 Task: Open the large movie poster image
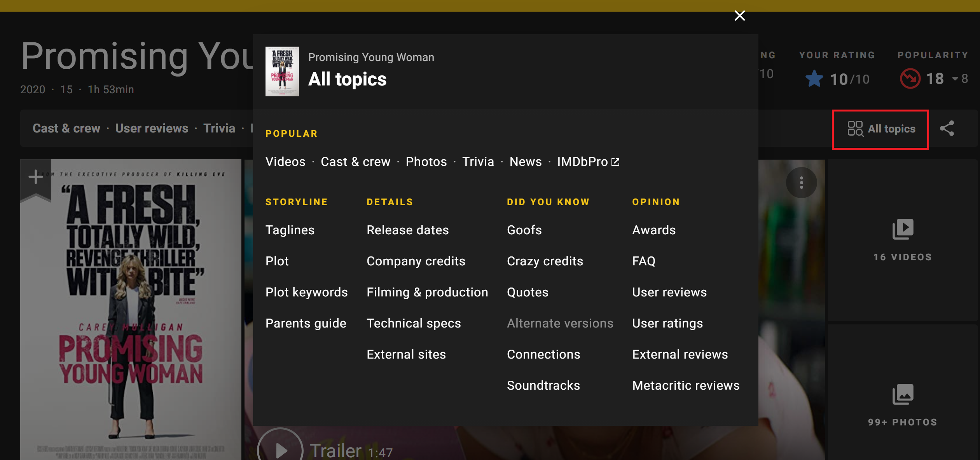pos(131,311)
